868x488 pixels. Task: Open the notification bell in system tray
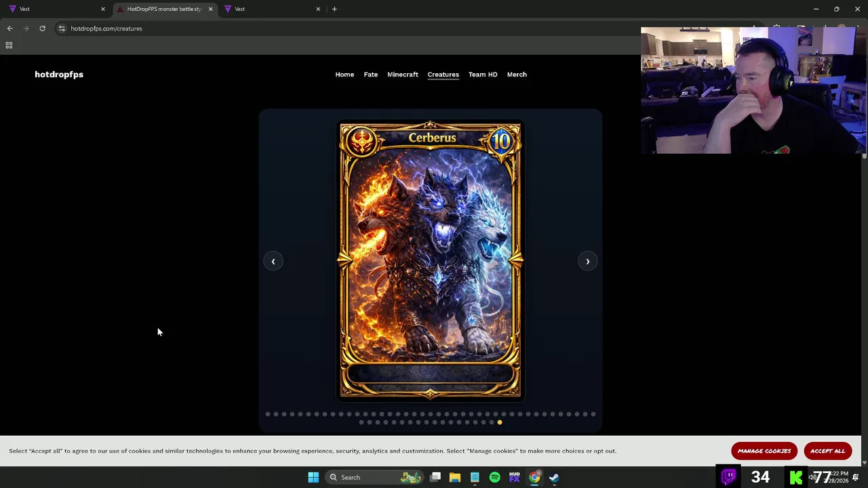coord(856,477)
